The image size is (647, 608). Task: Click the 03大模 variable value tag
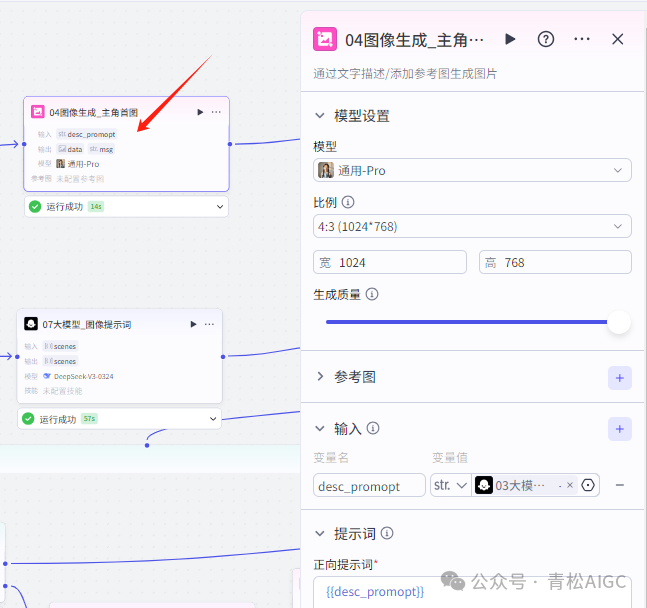(x=525, y=485)
